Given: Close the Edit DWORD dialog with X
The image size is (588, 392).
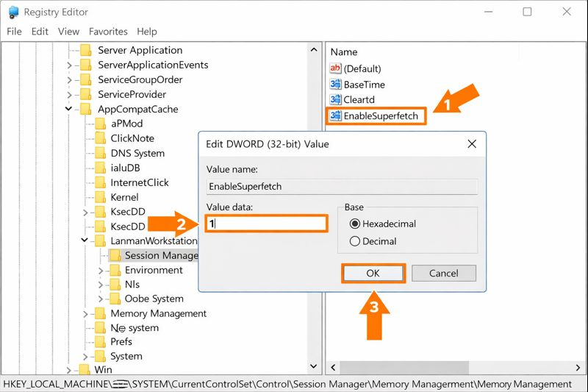Looking at the screenshot, I should coord(472,144).
